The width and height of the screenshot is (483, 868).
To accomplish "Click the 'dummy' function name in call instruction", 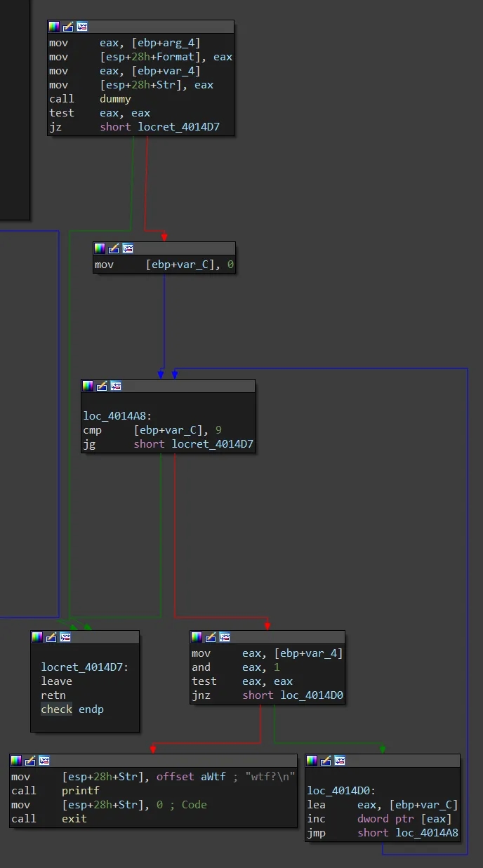I will [x=115, y=99].
